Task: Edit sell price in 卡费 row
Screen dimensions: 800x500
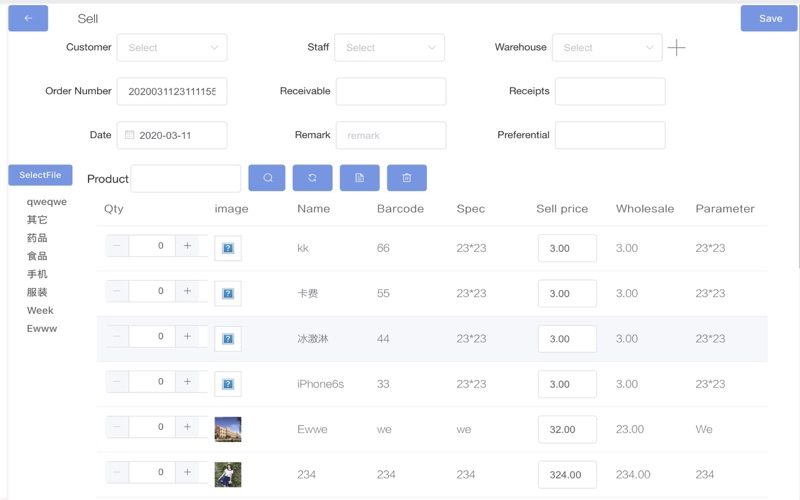Action: click(x=567, y=293)
